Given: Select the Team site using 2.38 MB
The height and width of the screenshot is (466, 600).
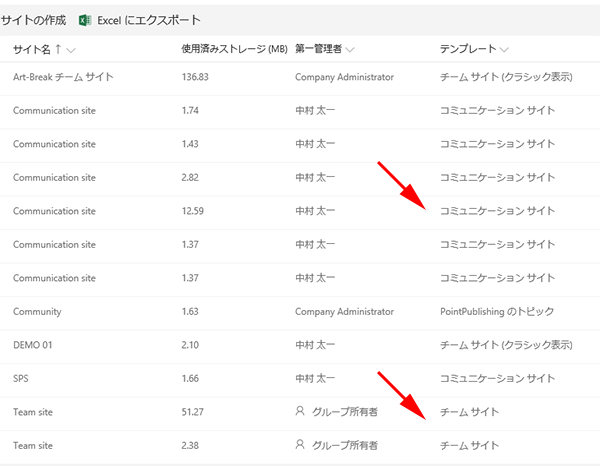Looking at the screenshot, I should [33, 445].
